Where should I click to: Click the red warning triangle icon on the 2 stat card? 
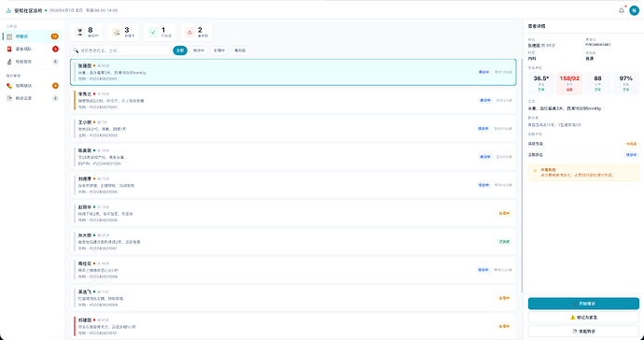pos(189,32)
